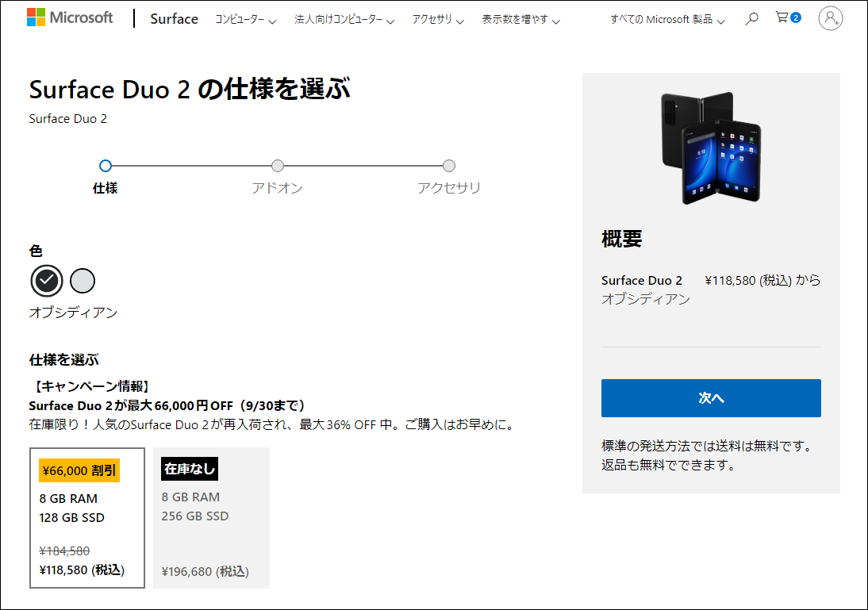The height and width of the screenshot is (610, 868).
Task: Click the ¥118,580 (税込) から summary price
Action: coord(762,280)
